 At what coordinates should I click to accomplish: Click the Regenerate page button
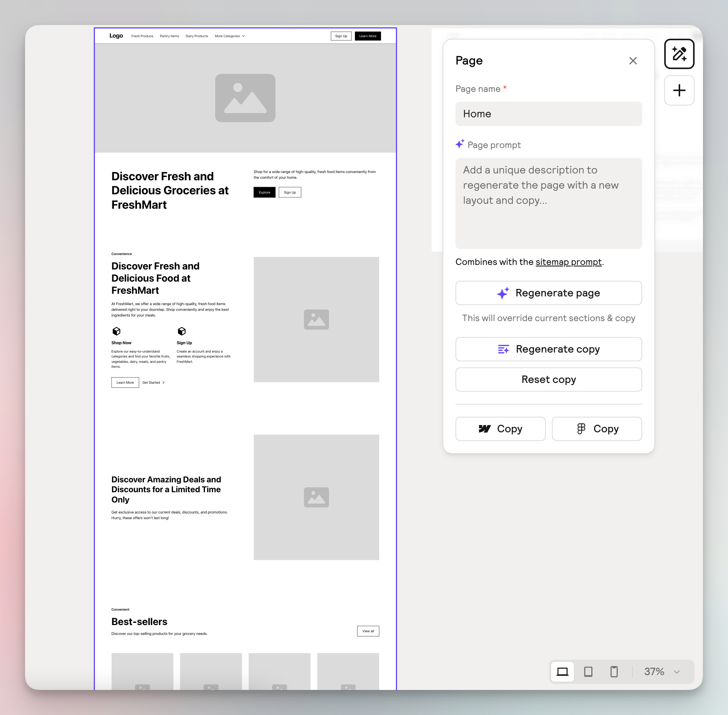(548, 293)
